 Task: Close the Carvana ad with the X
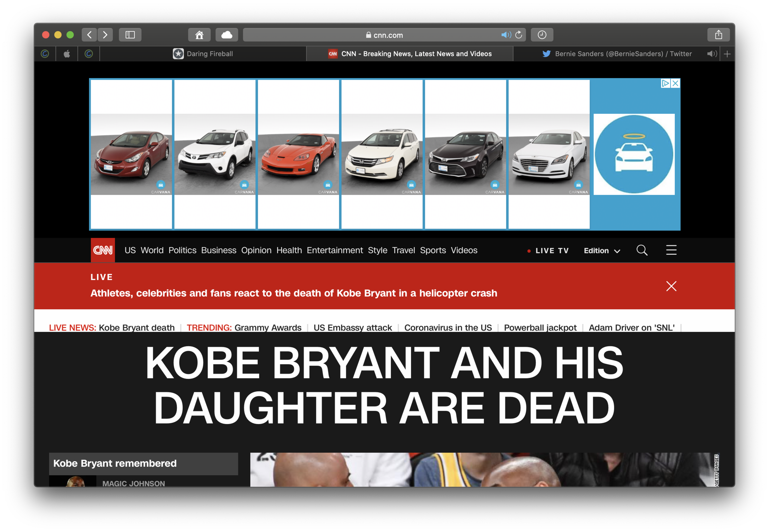[x=675, y=83]
